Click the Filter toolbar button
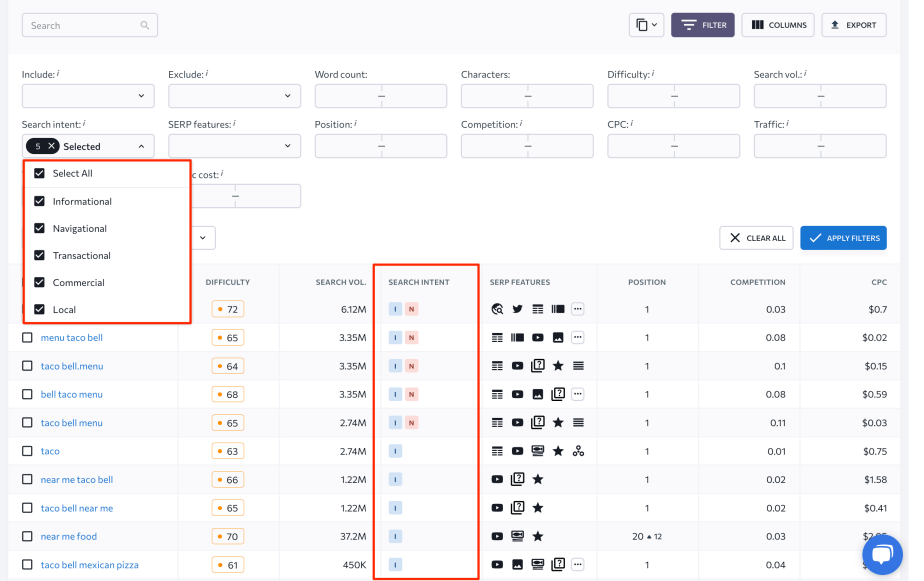 point(702,24)
